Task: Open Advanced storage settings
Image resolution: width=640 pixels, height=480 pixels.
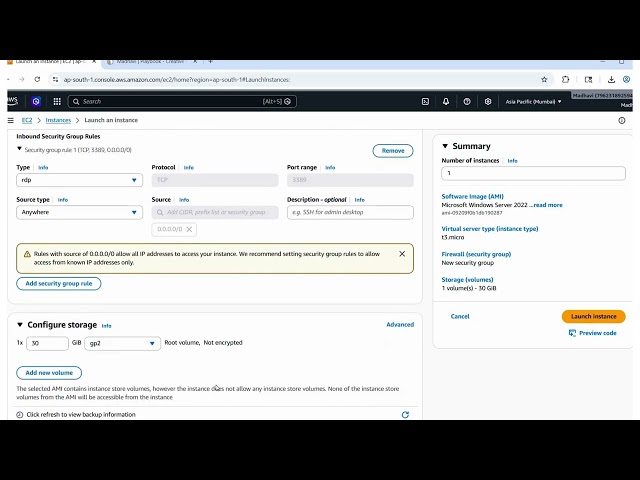Action: 400,324
